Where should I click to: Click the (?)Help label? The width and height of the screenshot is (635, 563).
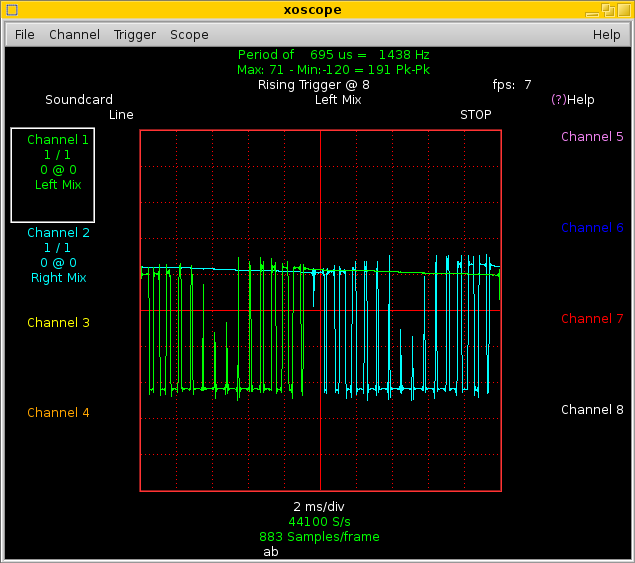tap(573, 100)
